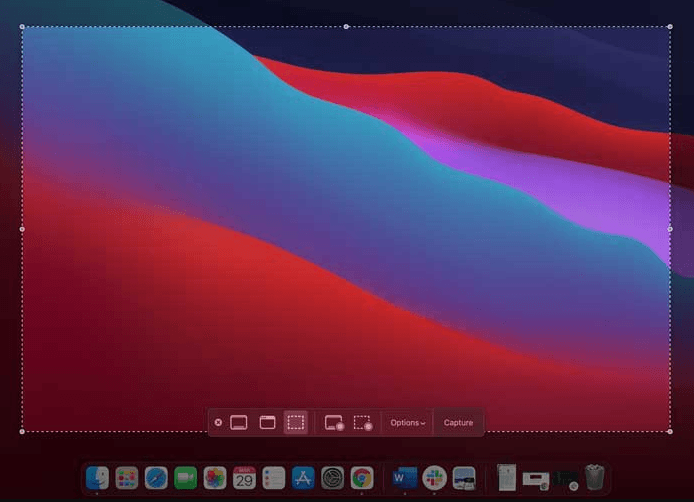Open Preview from the Dock
The height and width of the screenshot is (502, 694).
pyautogui.click(x=464, y=478)
